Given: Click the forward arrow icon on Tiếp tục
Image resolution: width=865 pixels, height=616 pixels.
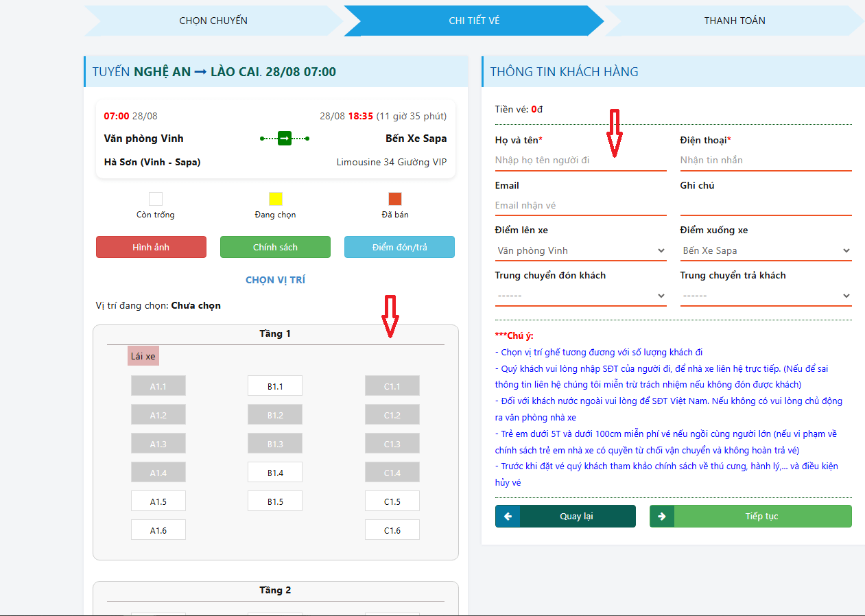Looking at the screenshot, I should (x=662, y=517).
